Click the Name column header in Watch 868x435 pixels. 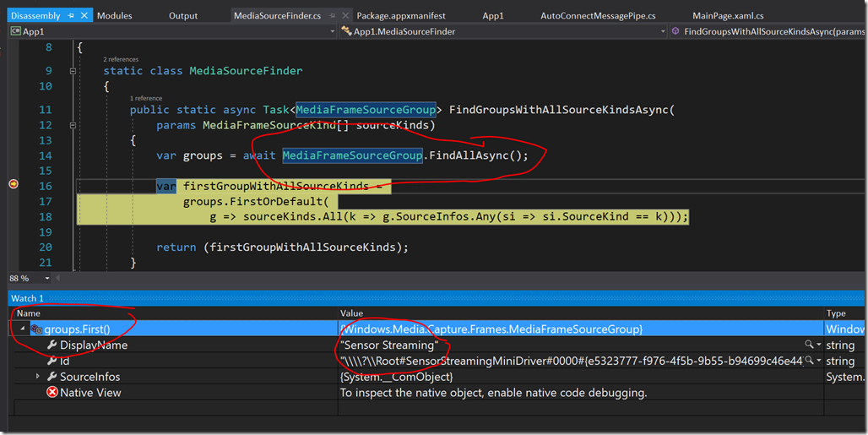pyautogui.click(x=28, y=313)
